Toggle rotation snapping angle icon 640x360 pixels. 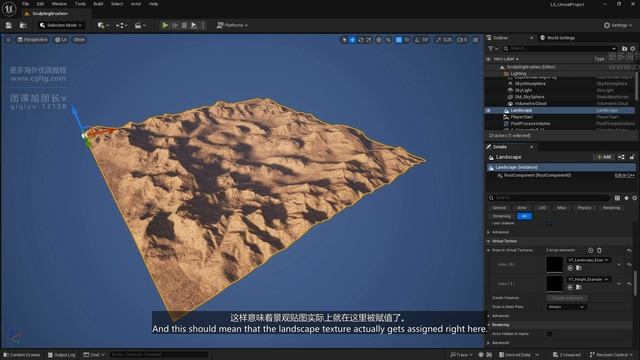click(x=417, y=40)
